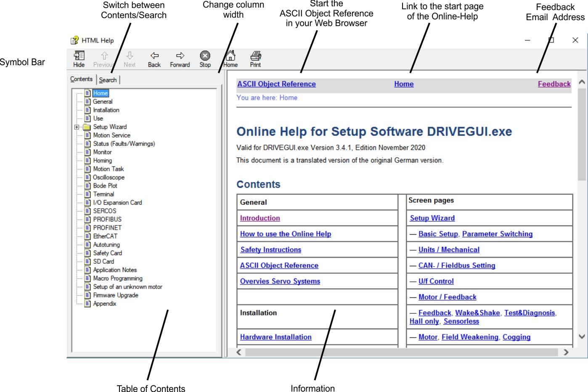
Task: Switch to the Search tab
Action: pos(108,80)
